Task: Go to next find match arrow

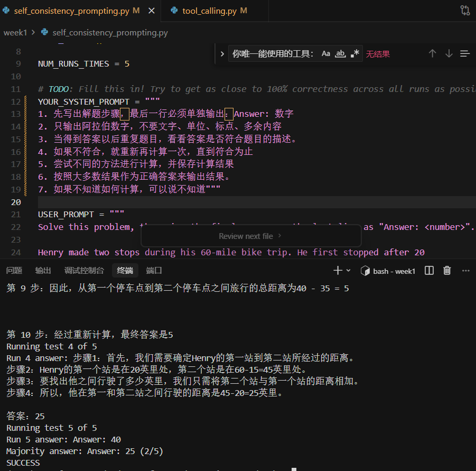Action: 449,53
